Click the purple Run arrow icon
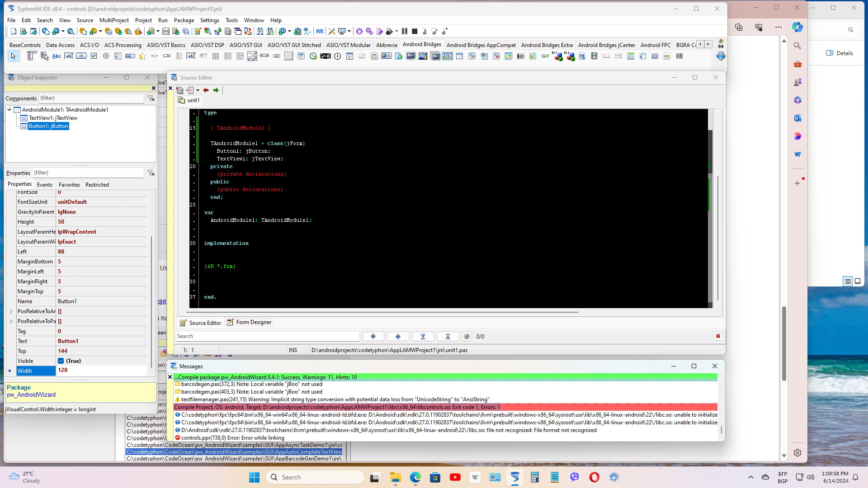868x488 pixels. pyautogui.click(x=380, y=31)
